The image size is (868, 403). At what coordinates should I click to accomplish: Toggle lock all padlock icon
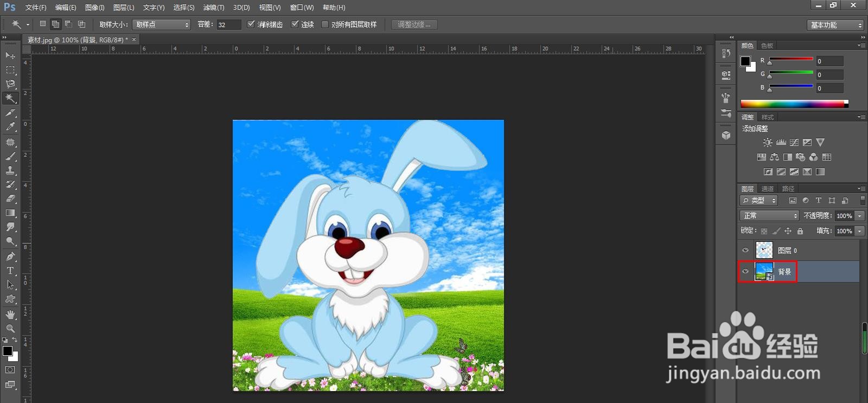click(800, 231)
